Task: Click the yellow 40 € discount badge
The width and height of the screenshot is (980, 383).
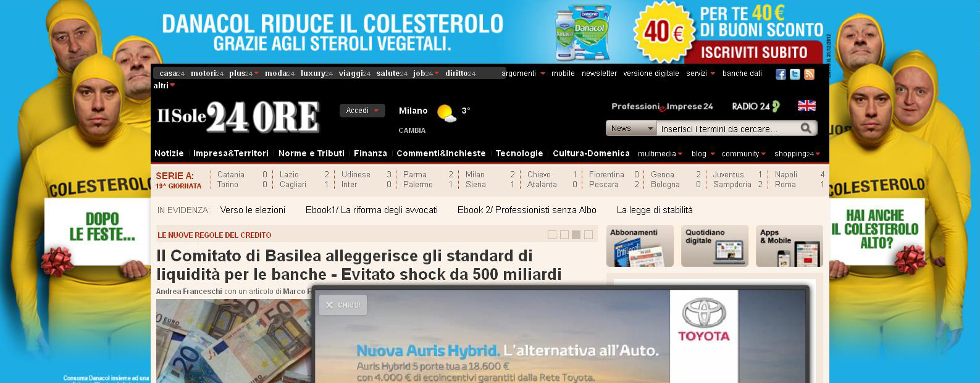Action: 664,32
